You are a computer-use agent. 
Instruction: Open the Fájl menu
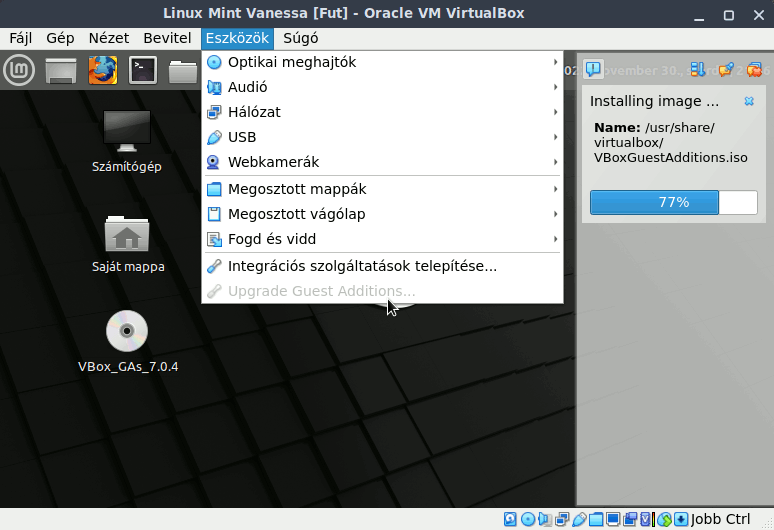pyautogui.click(x=21, y=38)
